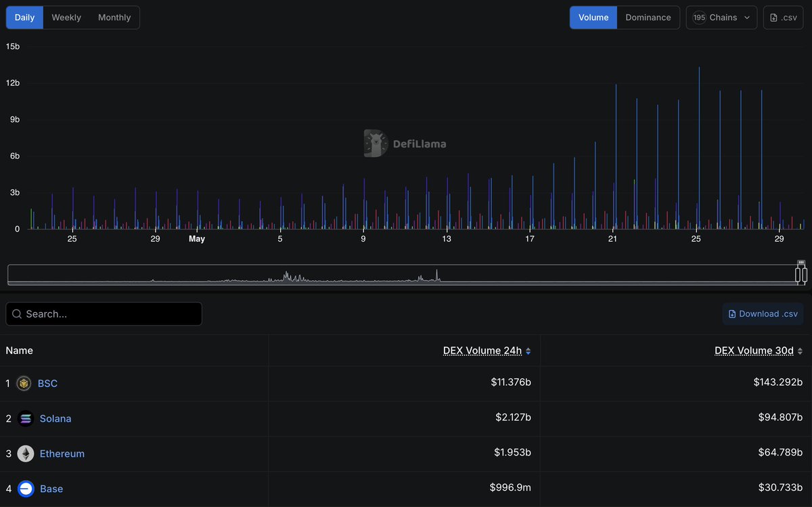Image resolution: width=812 pixels, height=507 pixels.
Task: Download chart data via top .csv button
Action: point(784,18)
